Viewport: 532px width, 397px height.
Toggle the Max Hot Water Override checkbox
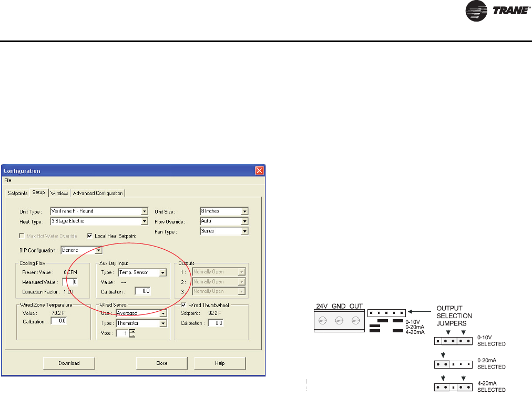(22, 236)
